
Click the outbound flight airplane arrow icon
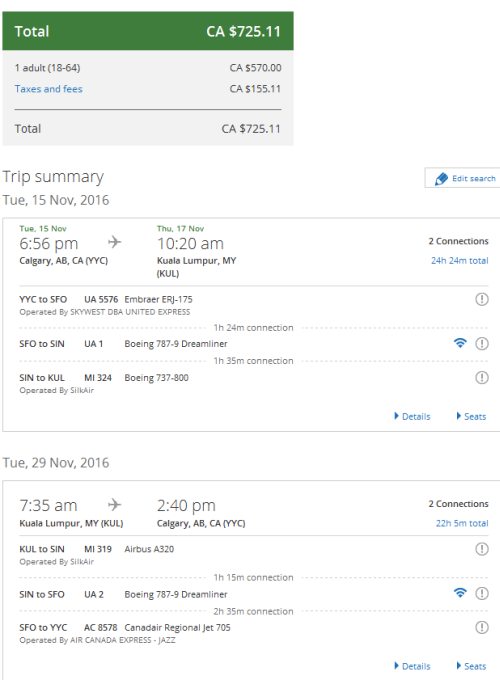(x=114, y=242)
